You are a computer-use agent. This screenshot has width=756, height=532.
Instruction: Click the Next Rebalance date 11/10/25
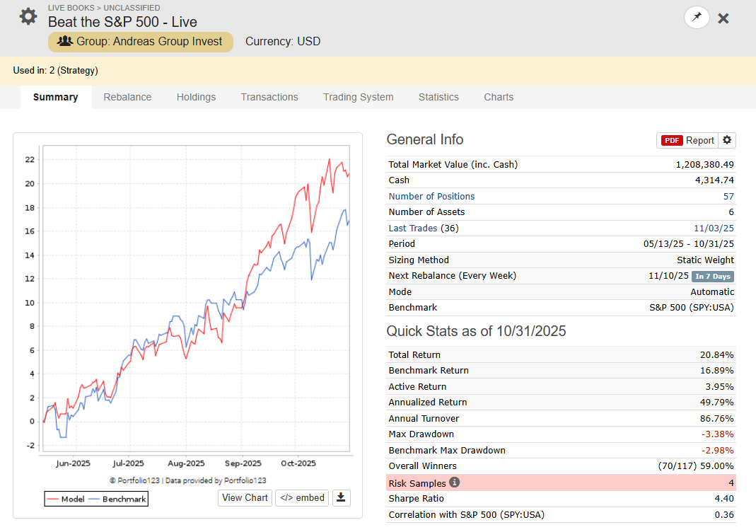[x=668, y=275]
